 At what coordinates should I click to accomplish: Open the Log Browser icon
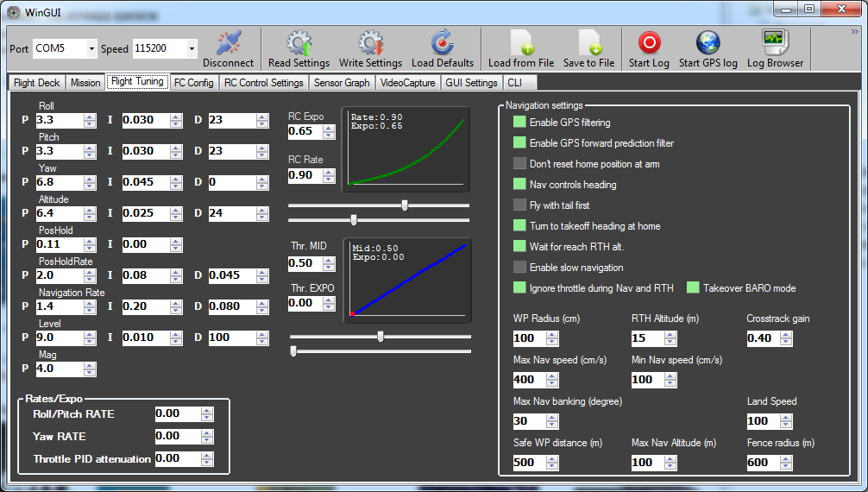coord(774,43)
